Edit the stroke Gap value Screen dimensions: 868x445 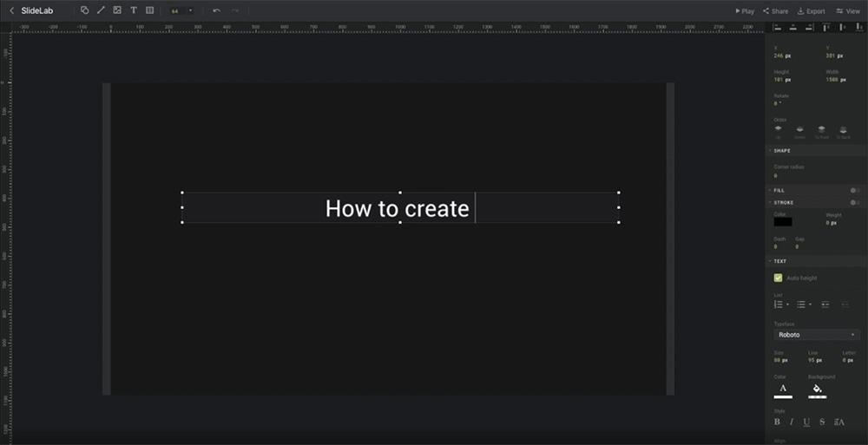click(797, 246)
